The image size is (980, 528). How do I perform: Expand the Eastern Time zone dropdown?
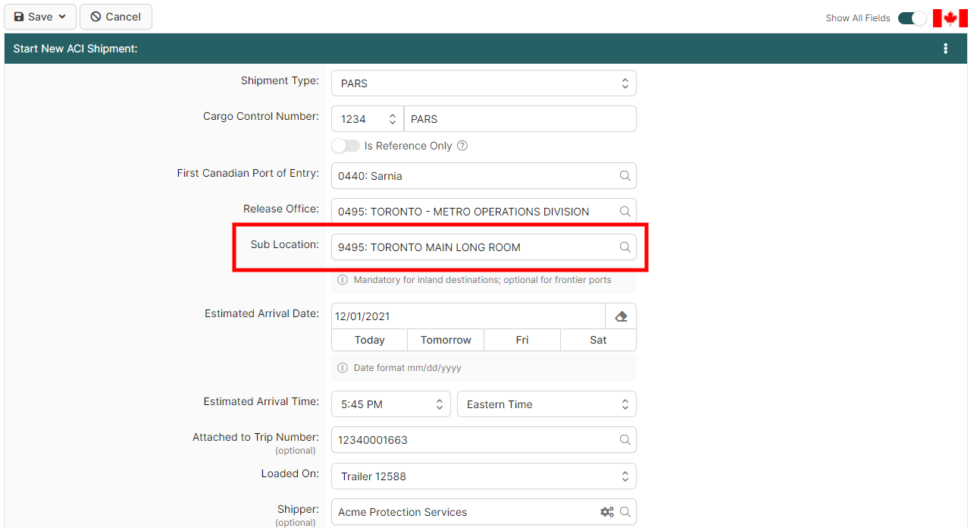546,404
